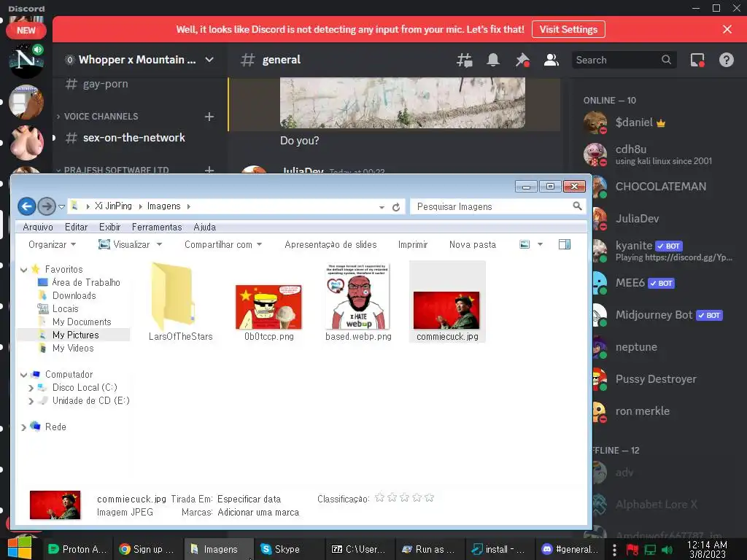
Task: Click the Discord Search field
Action: (x=624, y=60)
